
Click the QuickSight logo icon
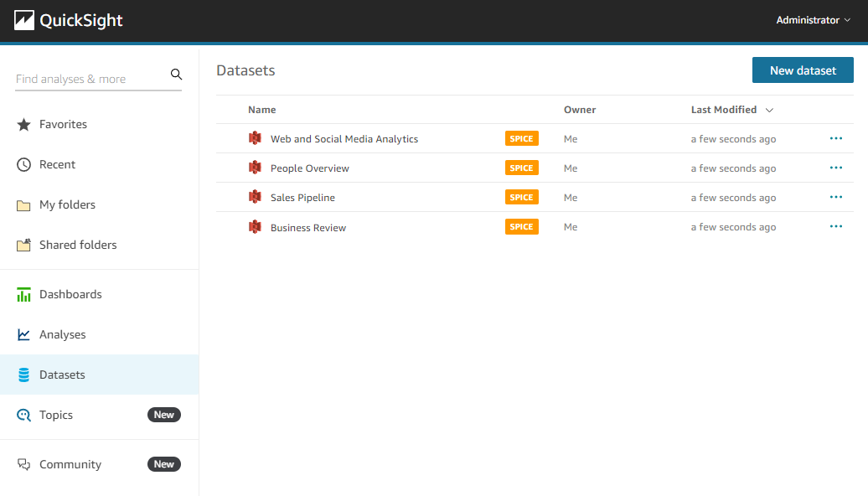pos(23,20)
